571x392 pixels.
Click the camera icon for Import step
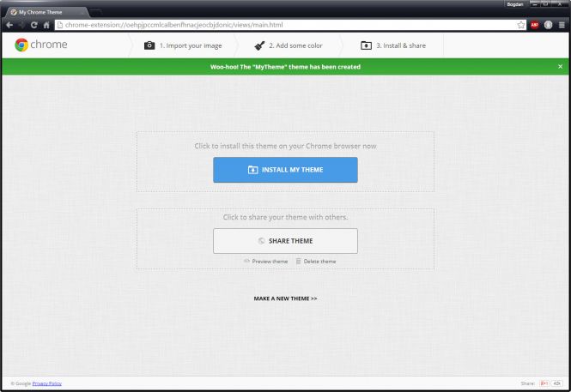coord(149,45)
